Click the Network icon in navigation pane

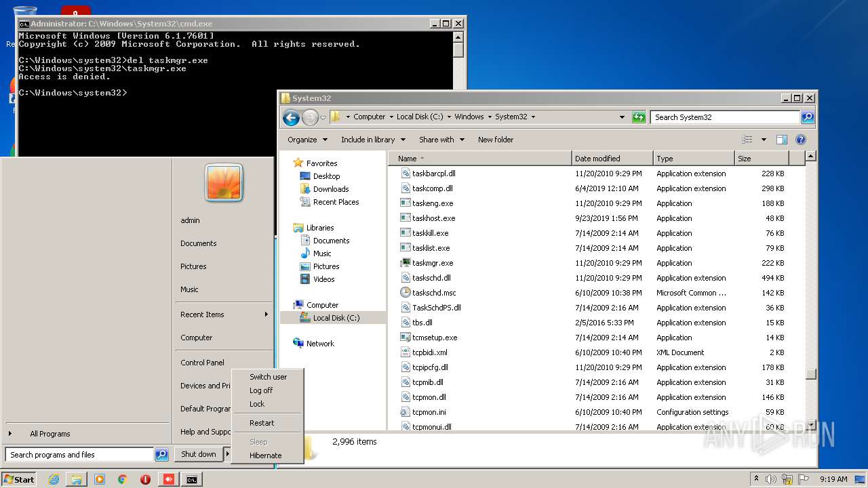click(x=298, y=344)
